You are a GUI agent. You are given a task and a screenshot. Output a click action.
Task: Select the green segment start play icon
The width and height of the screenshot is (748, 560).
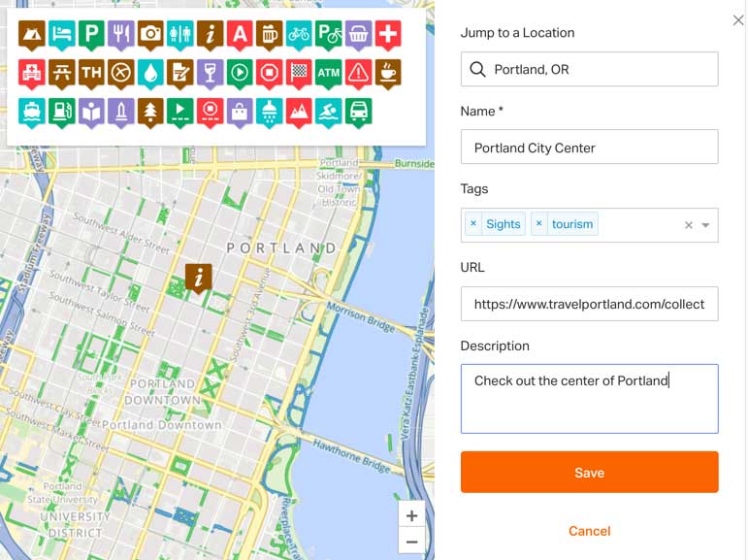tap(180, 113)
